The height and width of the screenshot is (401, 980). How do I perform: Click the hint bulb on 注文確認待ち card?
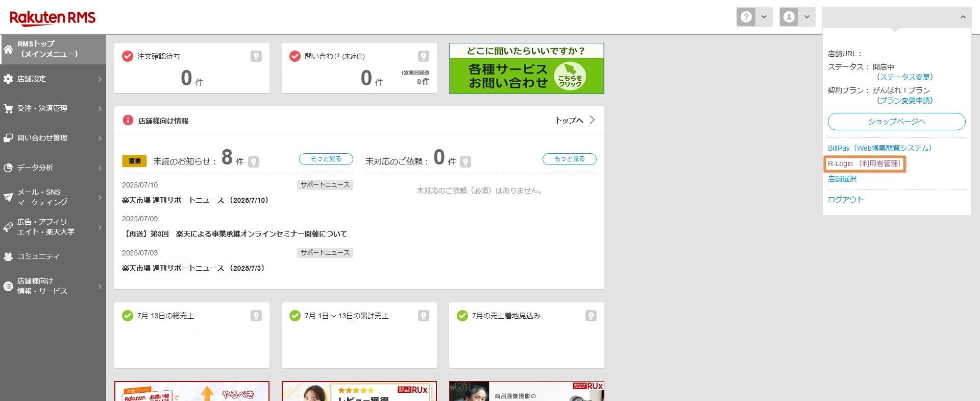coord(256,56)
